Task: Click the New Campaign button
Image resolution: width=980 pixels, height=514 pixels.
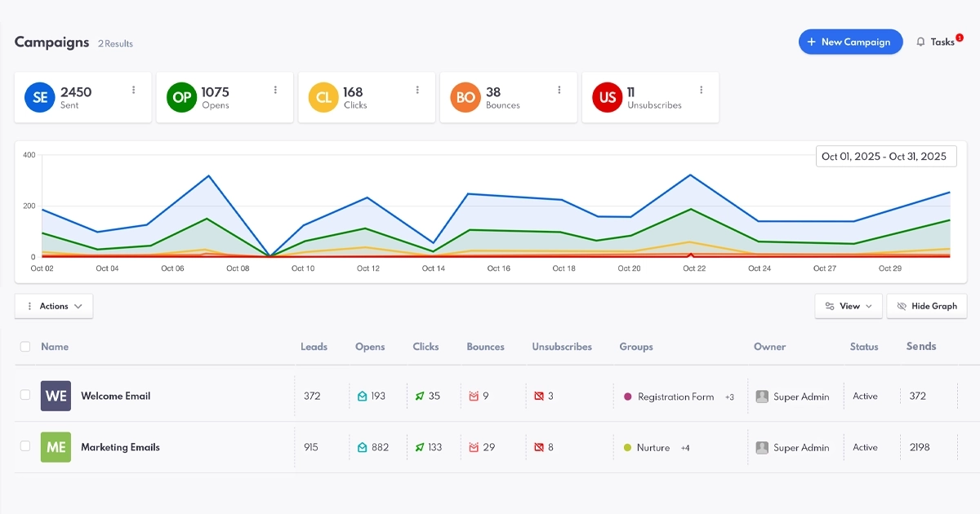Action: point(850,42)
